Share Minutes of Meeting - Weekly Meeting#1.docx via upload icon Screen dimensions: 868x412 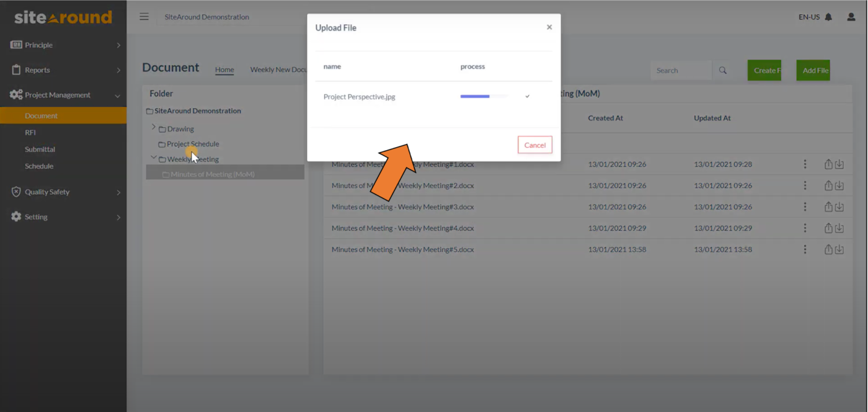(828, 164)
